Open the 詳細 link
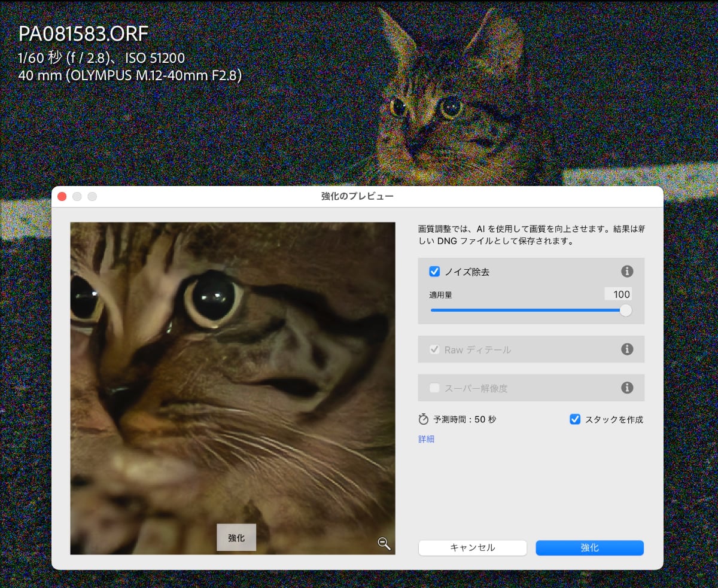The width and height of the screenshot is (718, 588). pyautogui.click(x=426, y=439)
